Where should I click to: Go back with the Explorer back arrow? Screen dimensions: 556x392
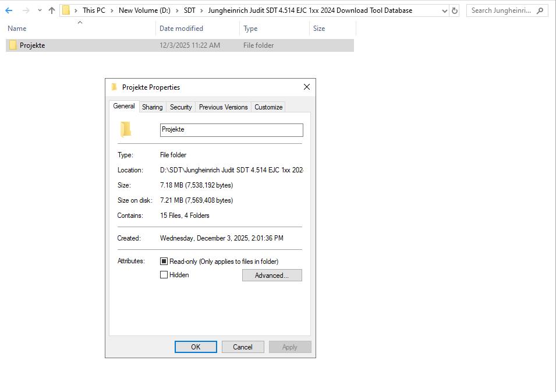pos(9,10)
